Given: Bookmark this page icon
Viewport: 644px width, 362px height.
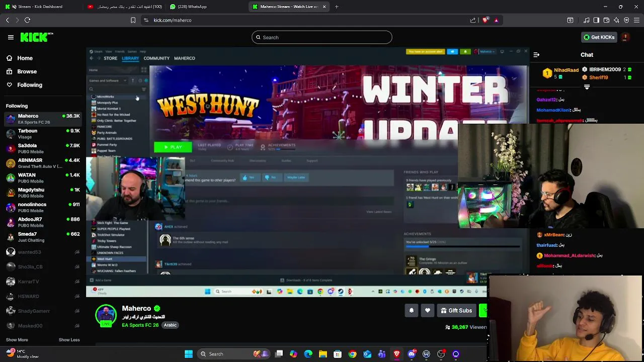Looking at the screenshot, I should [133, 20].
